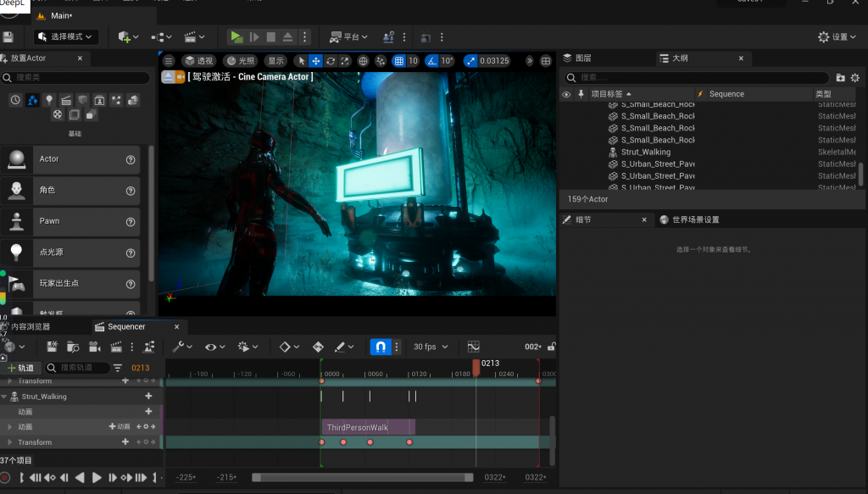868x494 pixels.
Task: Click the 搜索类 class search field
Action: click(x=75, y=77)
